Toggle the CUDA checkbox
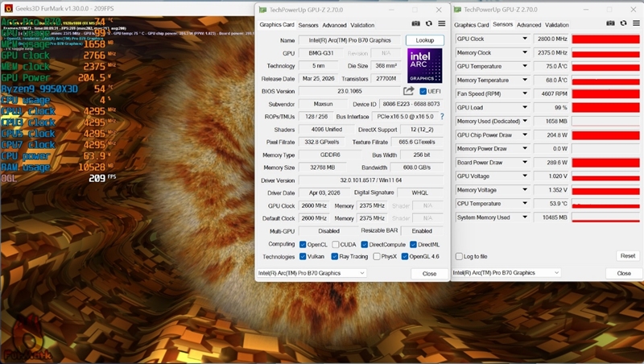The image size is (644, 364). [x=335, y=245]
